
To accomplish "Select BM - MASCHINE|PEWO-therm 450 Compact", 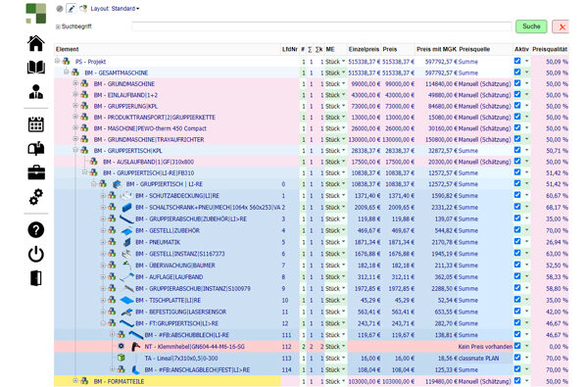I will [x=150, y=128].
